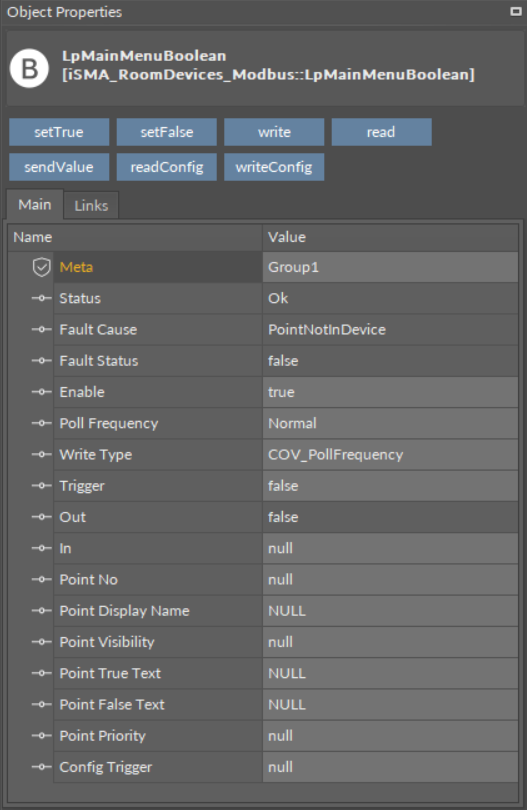
Task: Click the writeConfig action button
Action: 274,167
